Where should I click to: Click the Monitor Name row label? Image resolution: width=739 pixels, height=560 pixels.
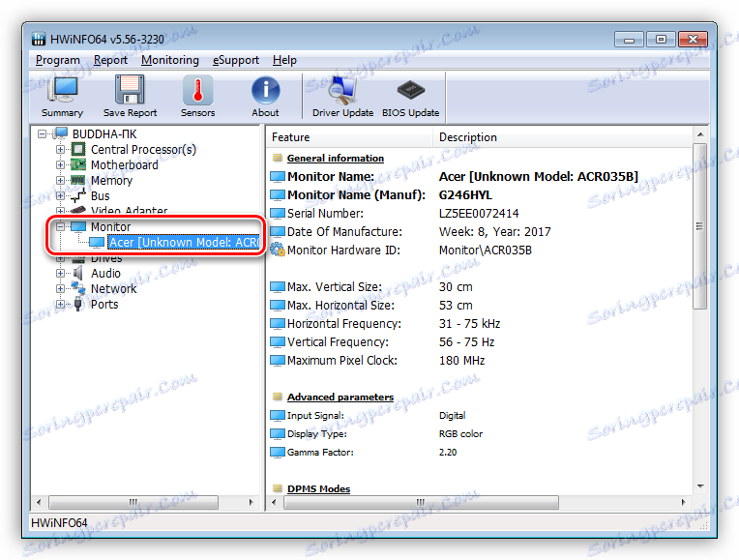(331, 177)
